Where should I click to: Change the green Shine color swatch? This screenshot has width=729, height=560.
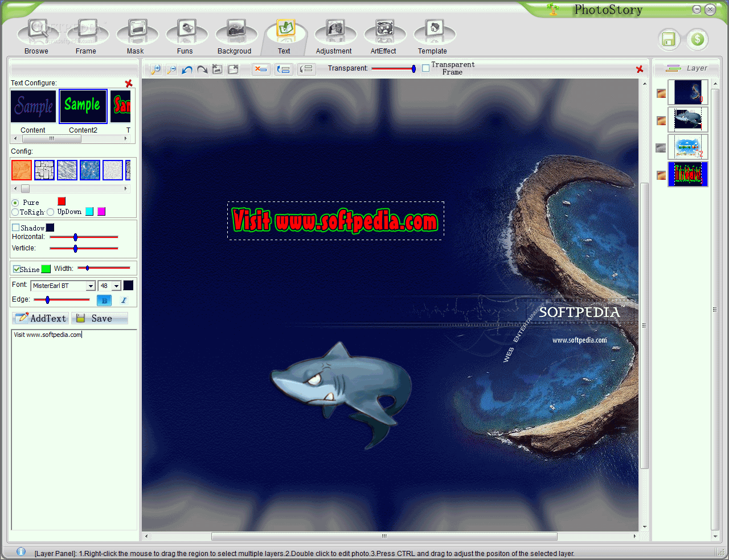(x=46, y=269)
